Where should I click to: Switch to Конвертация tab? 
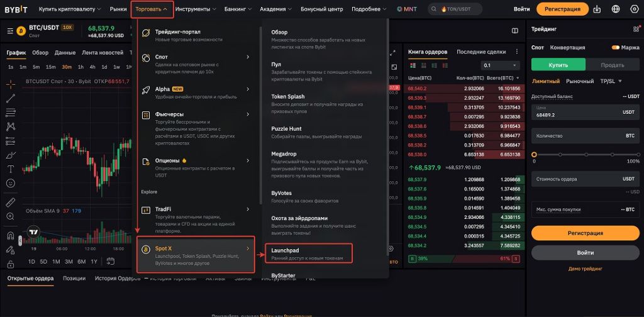click(x=567, y=48)
